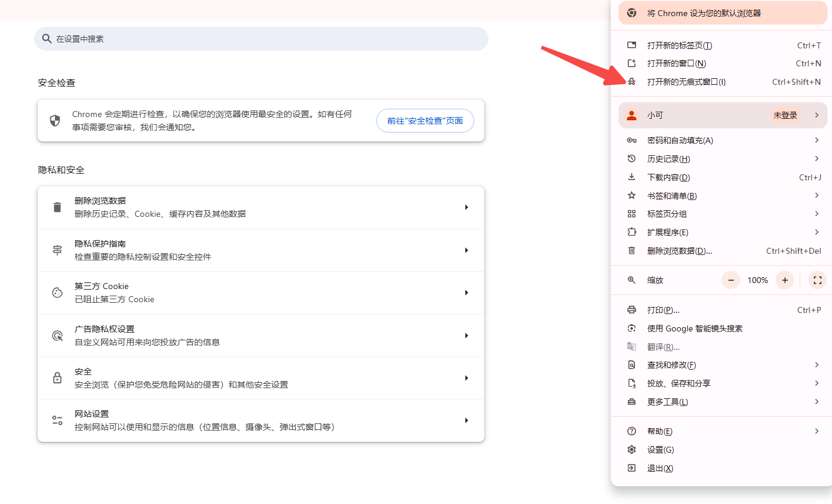832x504 pixels.
Task: Decrease zoom with the minus button
Action: click(731, 280)
